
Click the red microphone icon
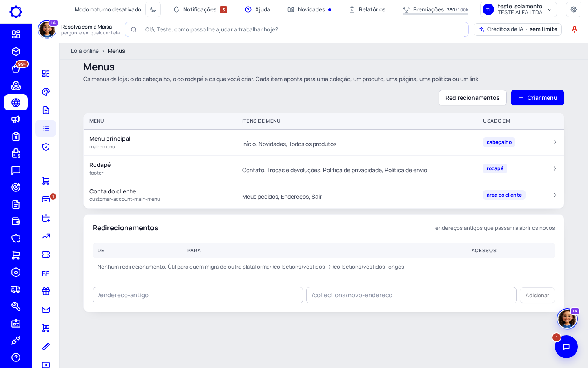(x=575, y=29)
